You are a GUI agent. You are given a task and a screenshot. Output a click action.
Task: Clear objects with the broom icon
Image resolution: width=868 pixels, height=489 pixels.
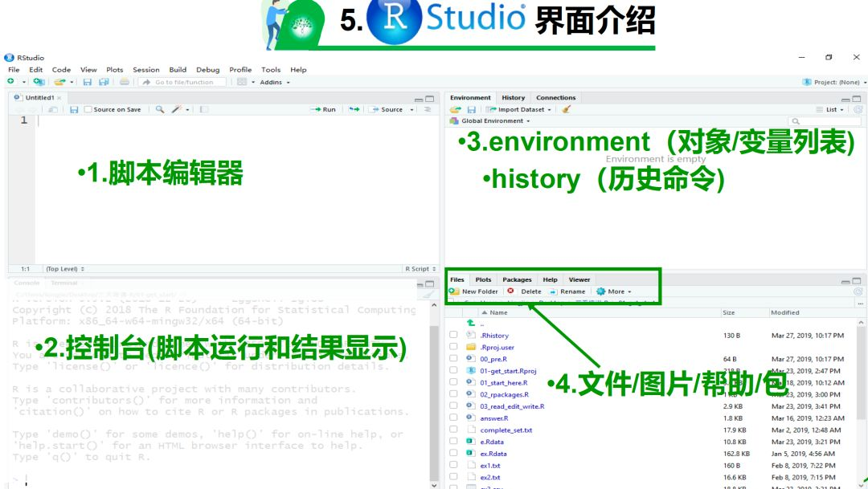(x=566, y=109)
